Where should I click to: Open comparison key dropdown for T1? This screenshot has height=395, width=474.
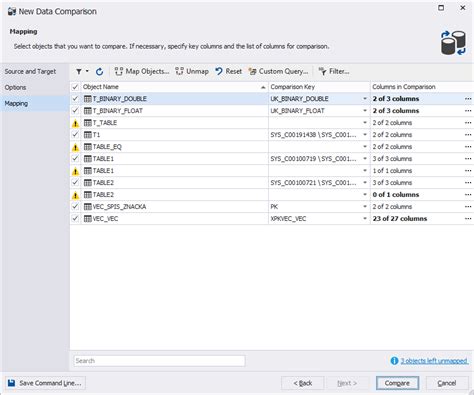click(365, 135)
